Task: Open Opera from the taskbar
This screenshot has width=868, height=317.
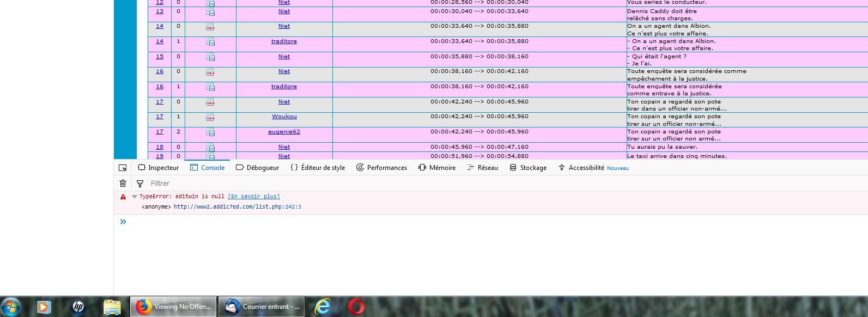Action: [x=356, y=307]
